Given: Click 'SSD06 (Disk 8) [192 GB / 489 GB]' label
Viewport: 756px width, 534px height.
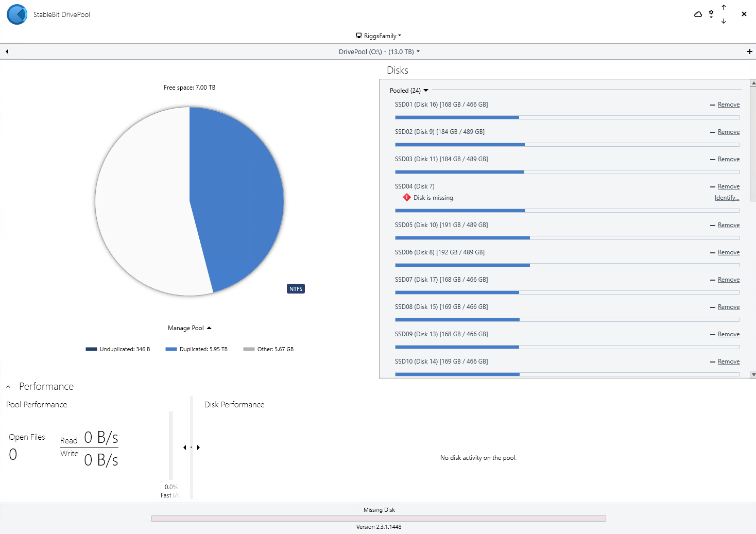Looking at the screenshot, I should coord(440,252).
